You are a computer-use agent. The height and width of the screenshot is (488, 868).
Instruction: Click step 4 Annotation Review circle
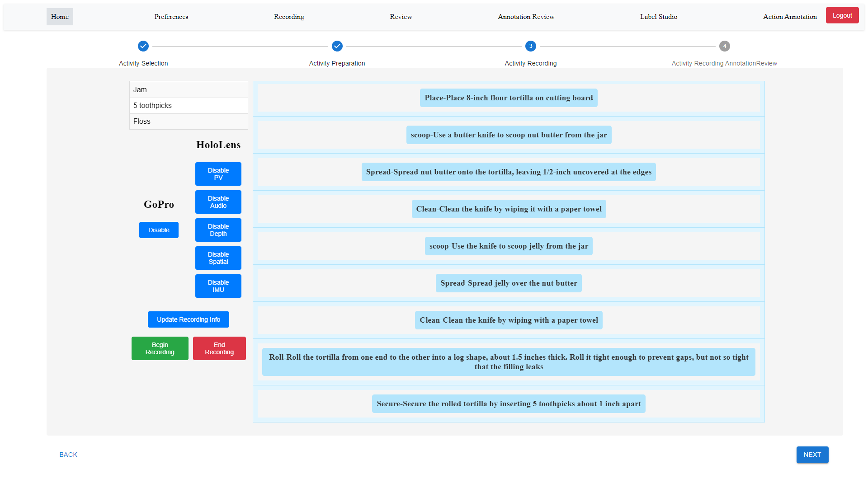724,46
